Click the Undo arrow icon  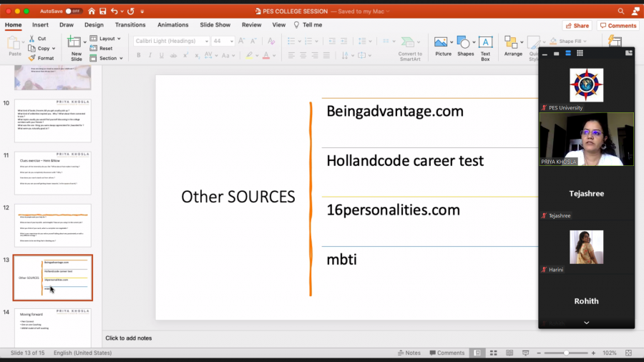[x=115, y=11]
